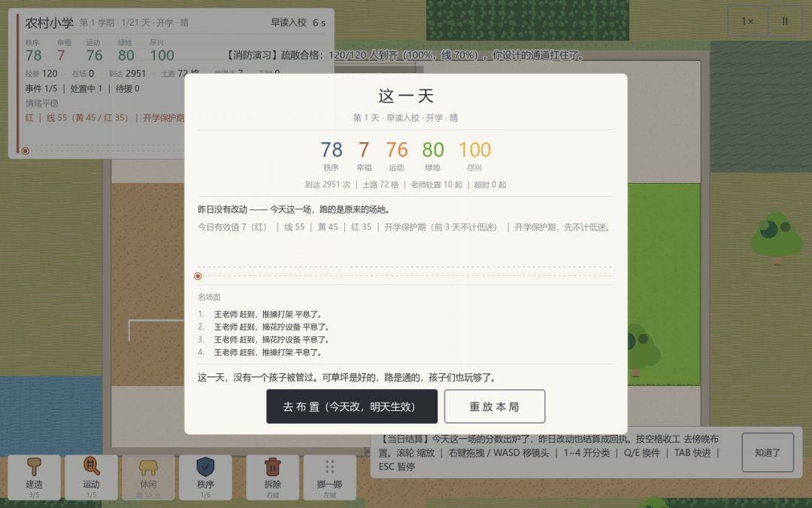Click the 绿地 score 80 in the dialog
The height and width of the screenshot is (508, 812).
point(433,150)
